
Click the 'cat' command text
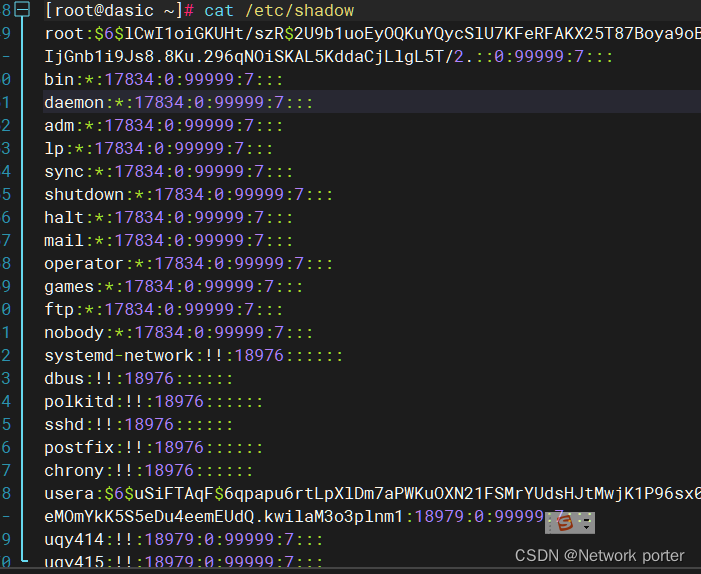coord(219,10)
